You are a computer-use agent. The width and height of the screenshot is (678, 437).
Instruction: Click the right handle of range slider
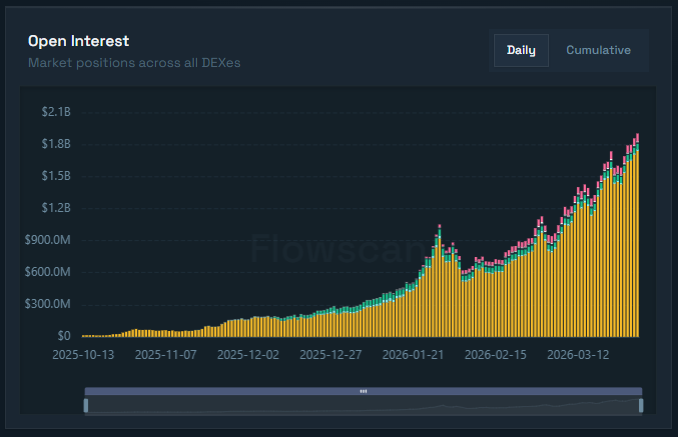(641, 405)
